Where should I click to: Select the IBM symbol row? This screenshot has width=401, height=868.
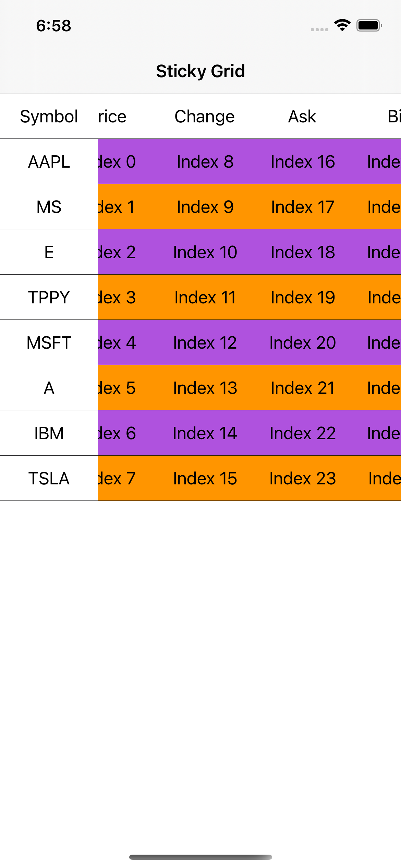(49, 433)
